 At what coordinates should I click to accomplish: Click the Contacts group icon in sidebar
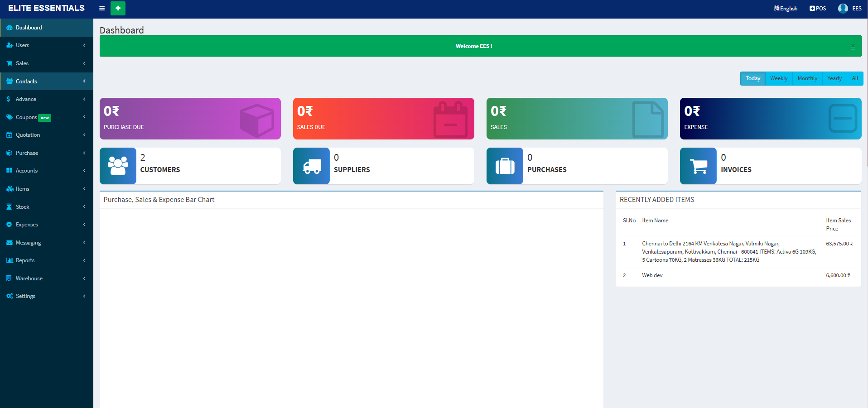10,82
